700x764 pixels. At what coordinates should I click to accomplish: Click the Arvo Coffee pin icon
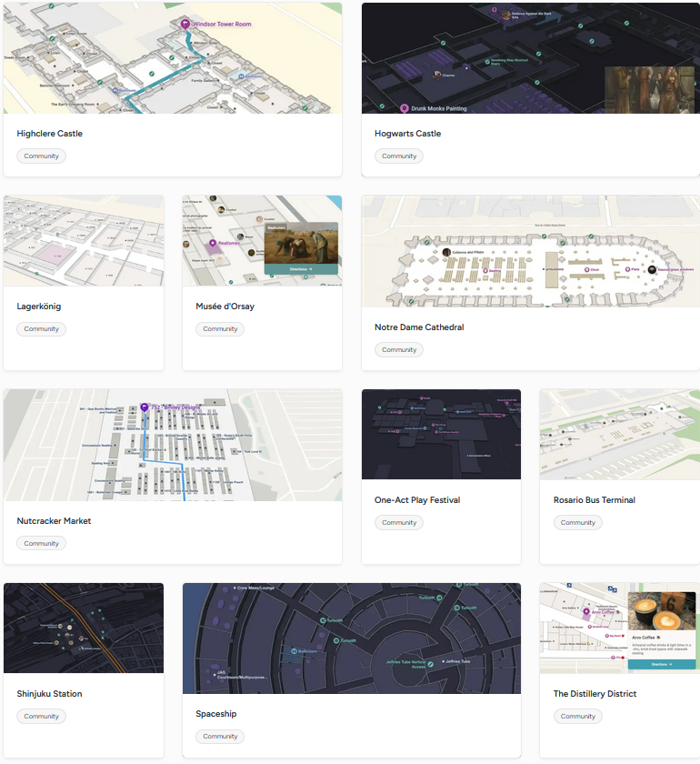pos(586,612)
